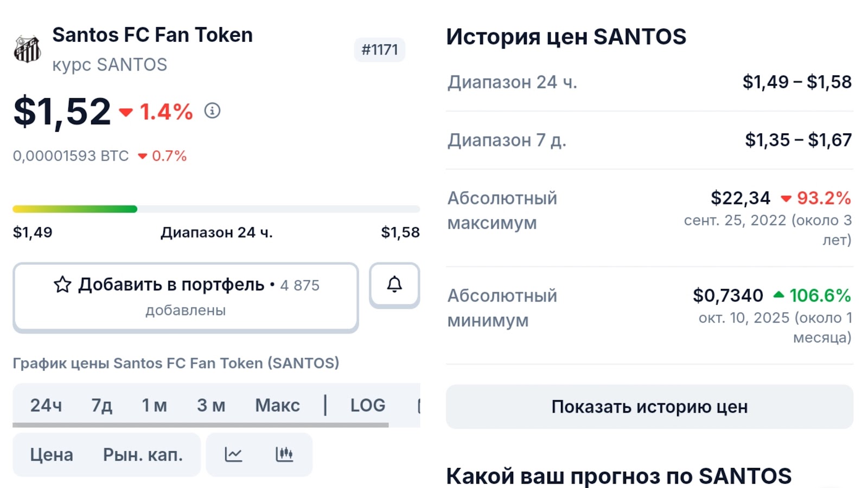Open price alert bell notification

coord(394,284)
